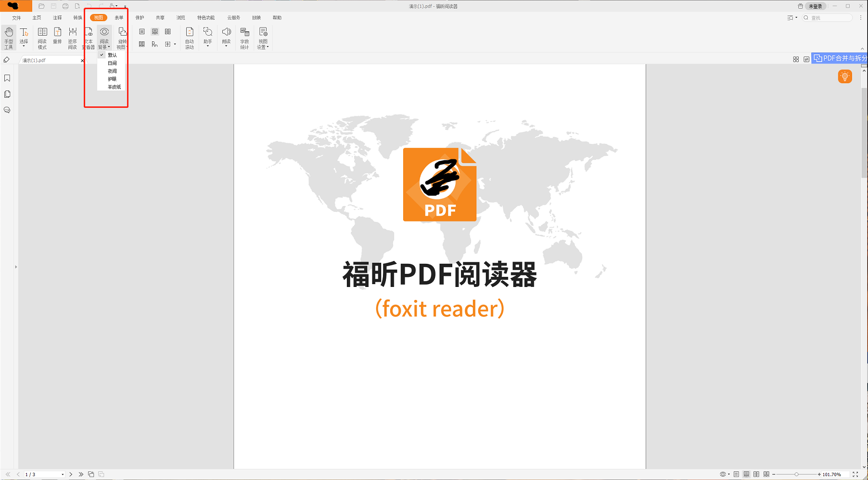Click the 阅读背景 eye icon
Viewport: 868px width, 480px height.
[104, 32]
